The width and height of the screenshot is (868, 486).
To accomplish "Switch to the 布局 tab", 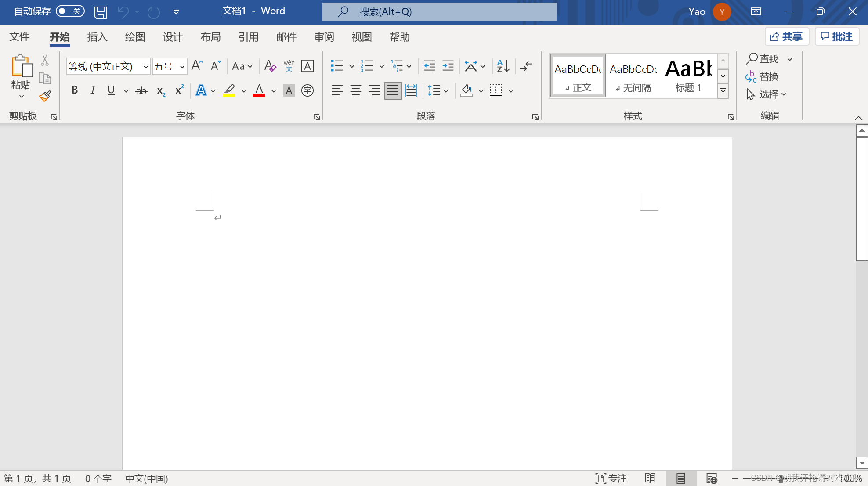I will 210,37.
